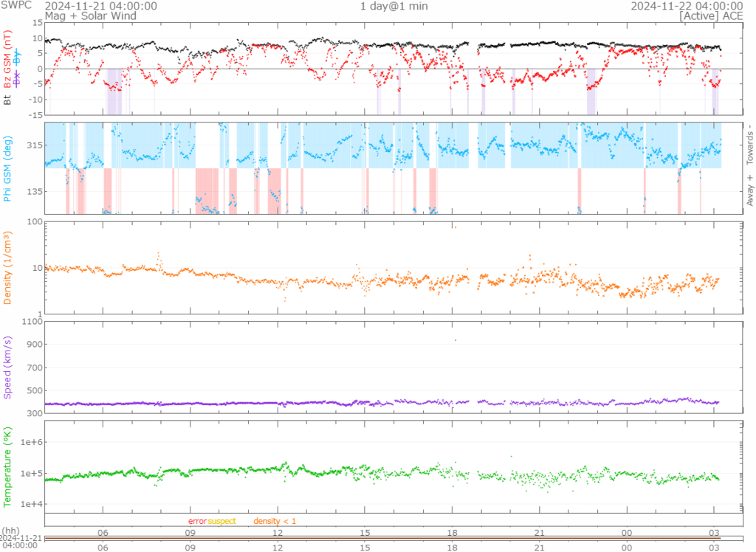Image resolution: width=756 pixels, height=552 pixels.
Task: Click the Density (1/cm3) axis label
Action: [x=8, y=269]
